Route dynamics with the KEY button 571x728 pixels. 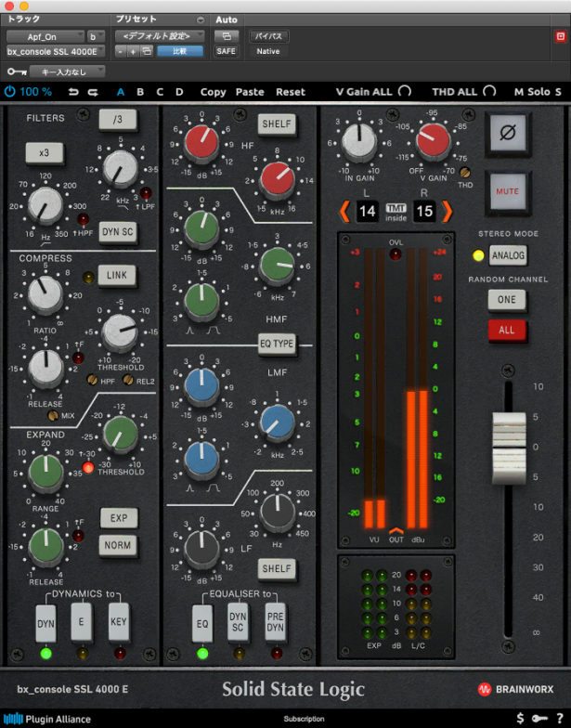click(119, 622)
